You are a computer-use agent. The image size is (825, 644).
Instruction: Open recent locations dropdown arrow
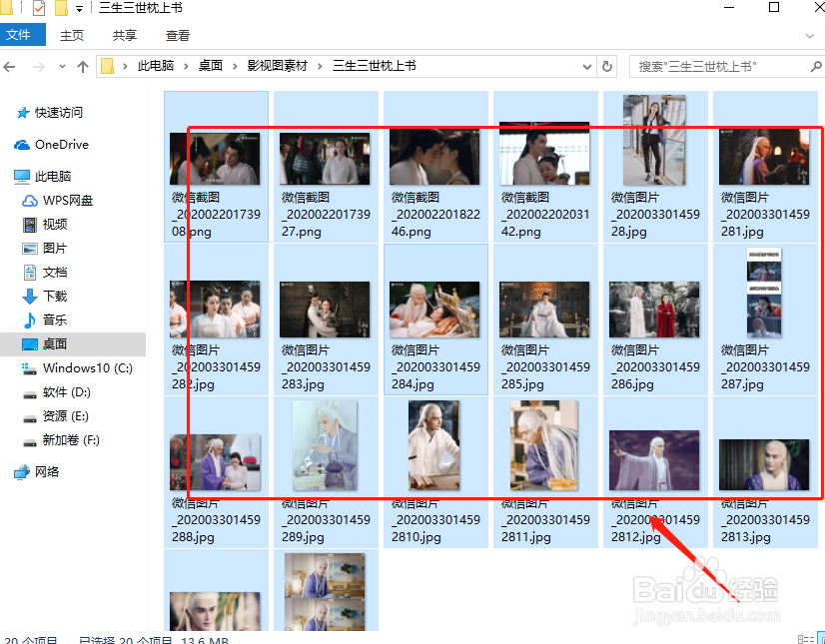pos(62,66)
